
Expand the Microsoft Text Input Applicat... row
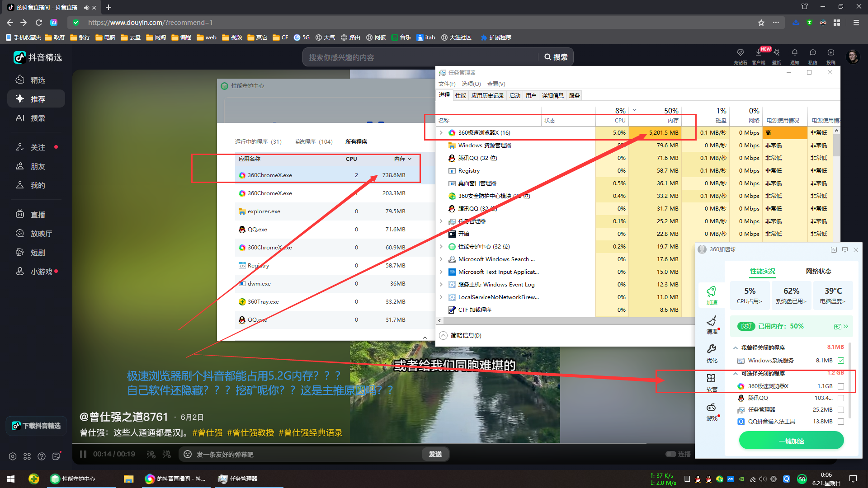click(x=441, y=272)
